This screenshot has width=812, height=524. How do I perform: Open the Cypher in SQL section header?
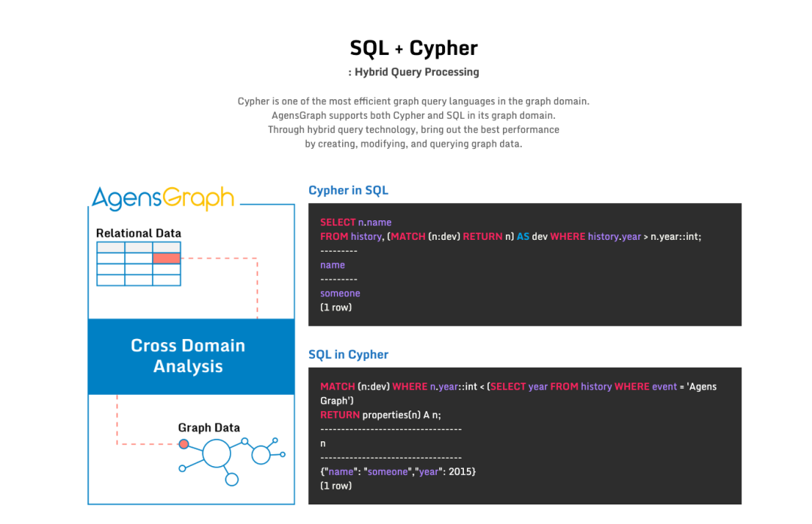tap(348, 190)
